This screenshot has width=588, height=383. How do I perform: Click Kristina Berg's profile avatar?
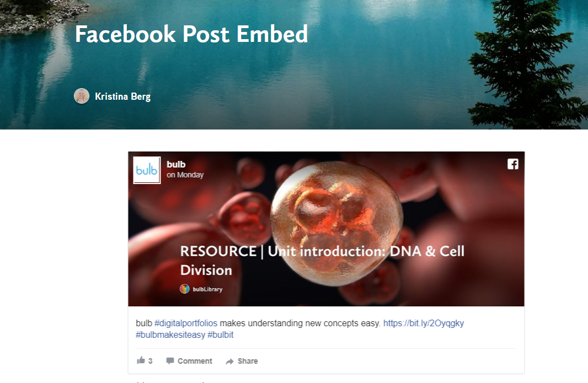(82, 96)
